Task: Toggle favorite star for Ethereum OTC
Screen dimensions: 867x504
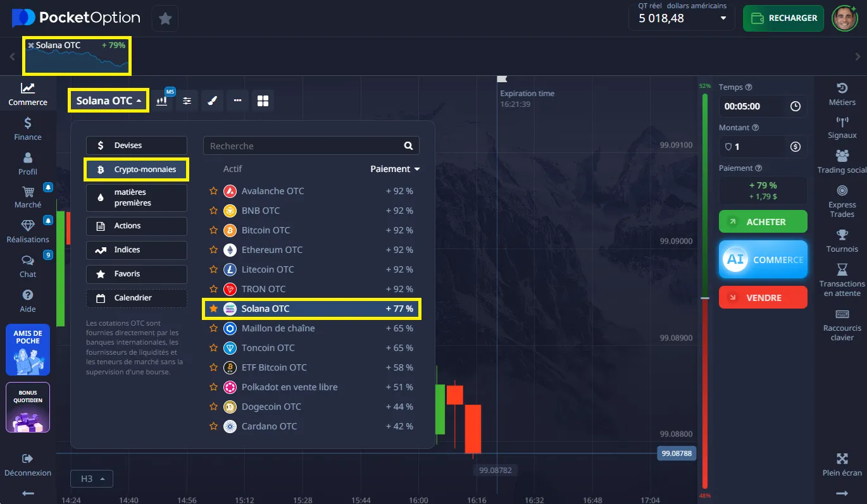Action: [x=214, y=250]
